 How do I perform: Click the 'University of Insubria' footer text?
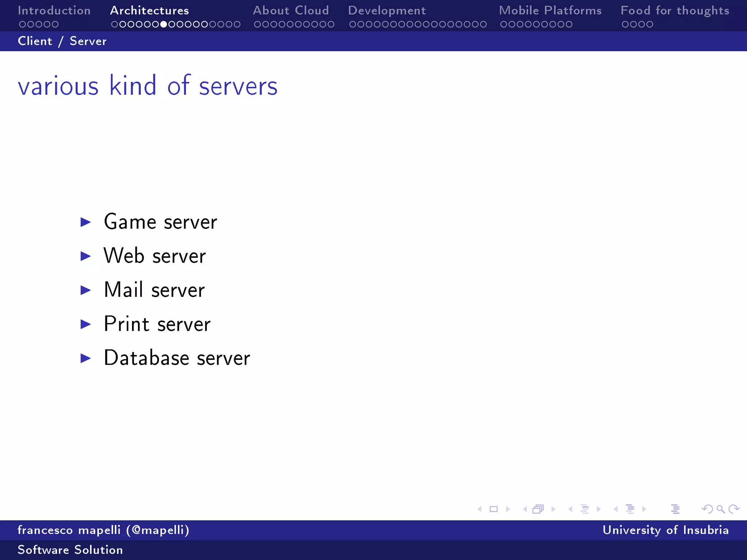tap(666, 530)
